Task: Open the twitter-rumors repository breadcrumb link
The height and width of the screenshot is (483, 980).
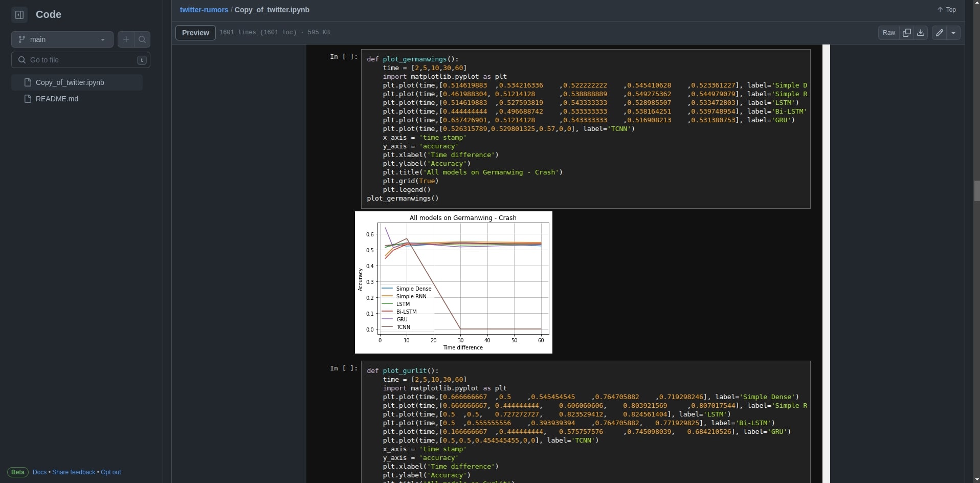Action: (x=204, y=10)
